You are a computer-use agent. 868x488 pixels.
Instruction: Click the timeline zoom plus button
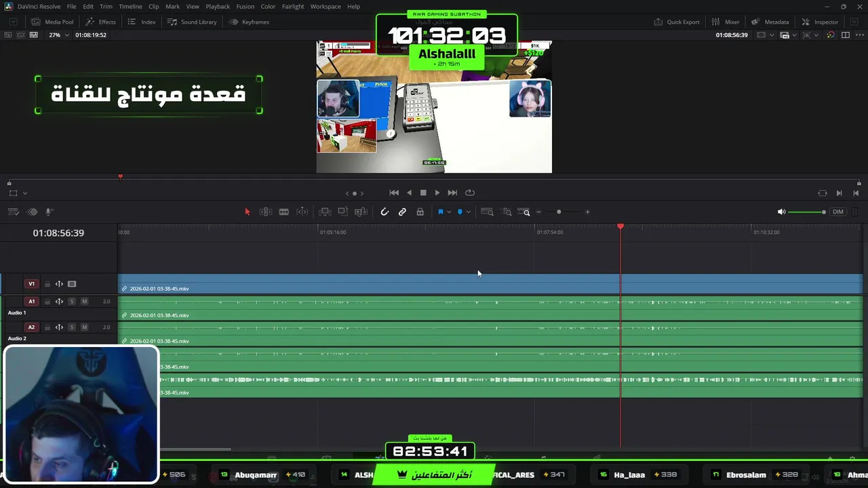click(587, 212)
